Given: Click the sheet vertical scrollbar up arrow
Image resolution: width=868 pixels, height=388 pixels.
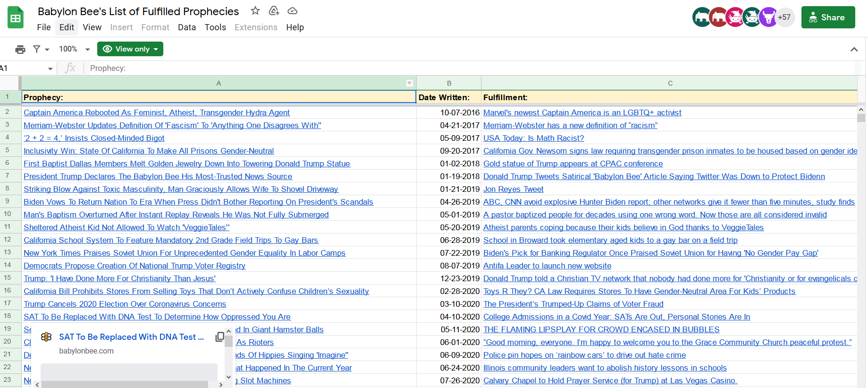Looking at the screenshot, I should [861, 110].
